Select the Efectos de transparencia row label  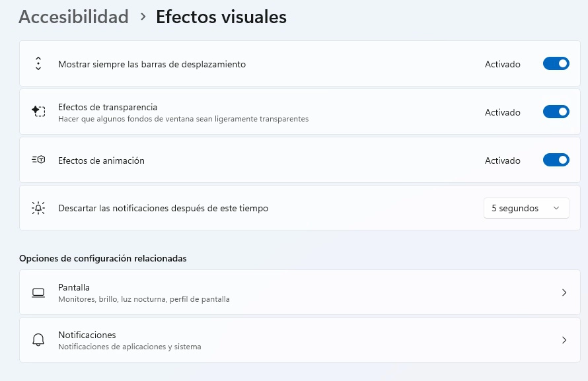(x=108, y=107)
